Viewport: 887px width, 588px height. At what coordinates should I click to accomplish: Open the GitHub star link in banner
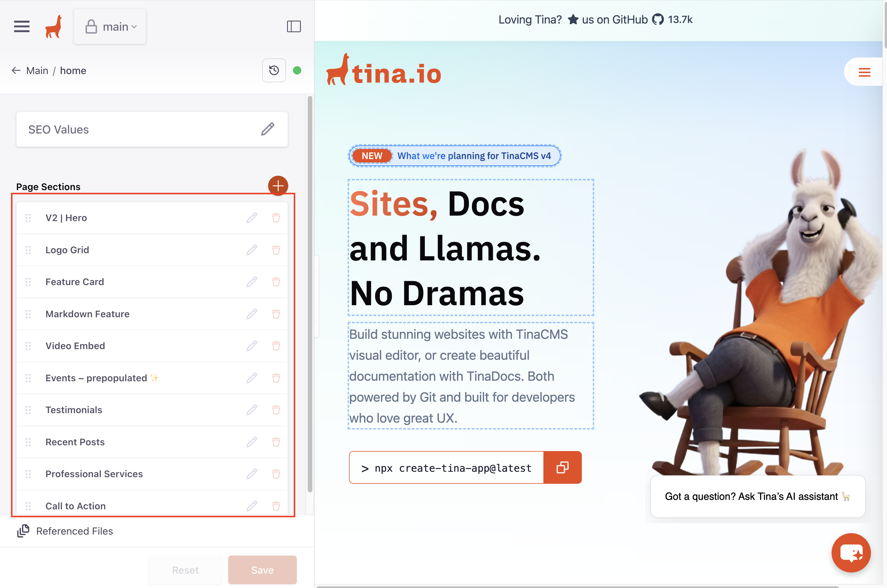coord(595,20)
